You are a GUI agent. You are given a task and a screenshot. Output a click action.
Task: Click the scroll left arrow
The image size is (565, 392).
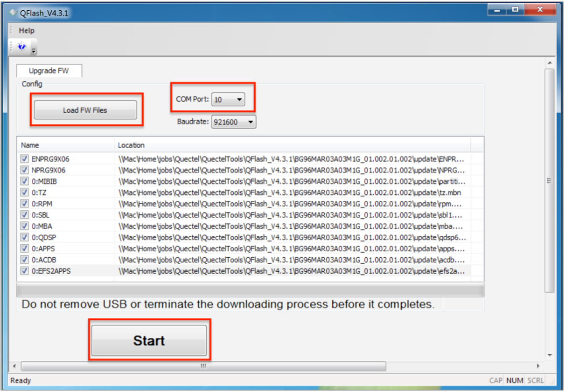click(x=14, y=366)
